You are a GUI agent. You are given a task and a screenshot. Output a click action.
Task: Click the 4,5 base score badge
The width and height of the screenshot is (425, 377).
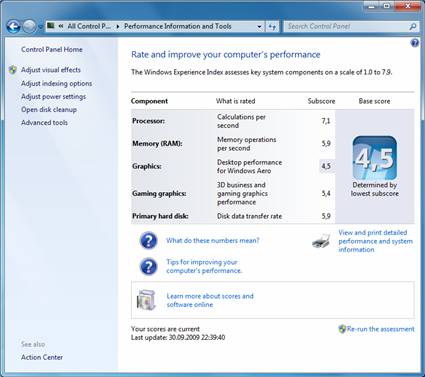[375, 158]
